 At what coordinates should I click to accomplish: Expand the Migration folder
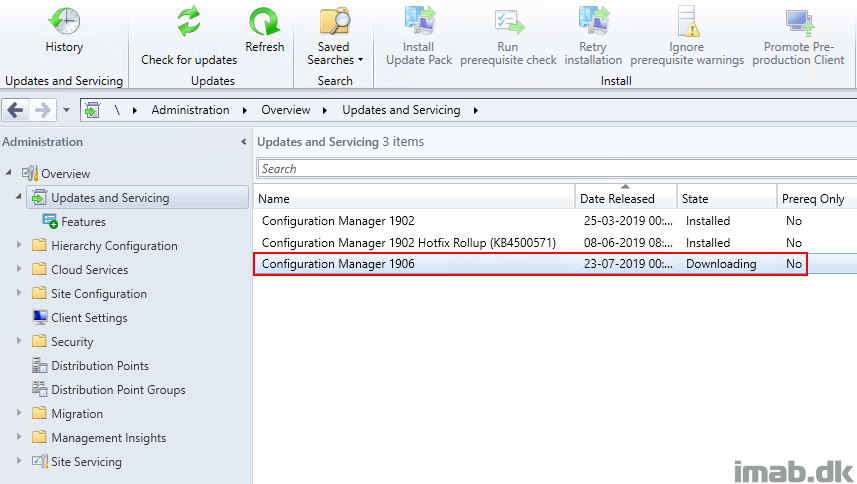pyautogui.click(x=19, y=413)
